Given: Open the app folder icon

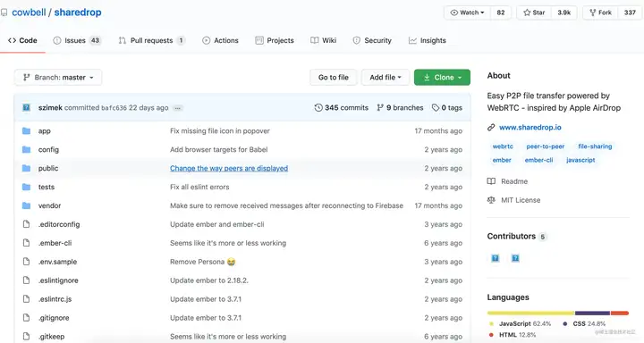Looking at the screenshot, I should (x=26, y=131).
